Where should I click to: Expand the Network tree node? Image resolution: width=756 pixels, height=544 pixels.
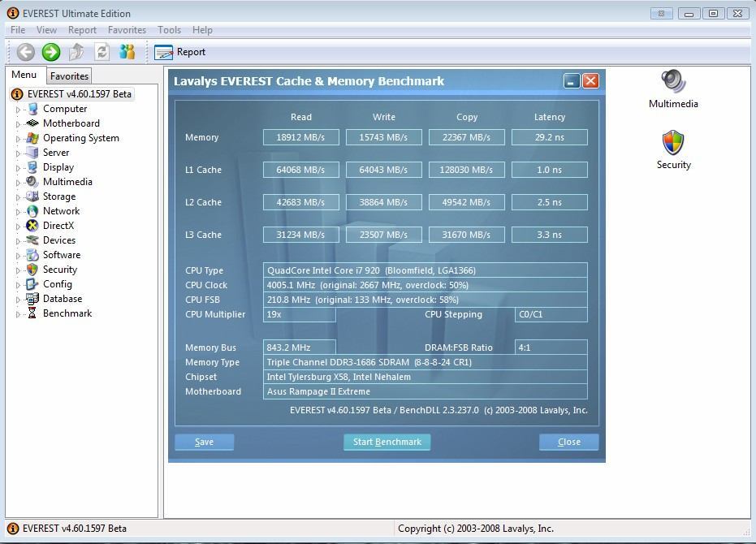(18, 212)
